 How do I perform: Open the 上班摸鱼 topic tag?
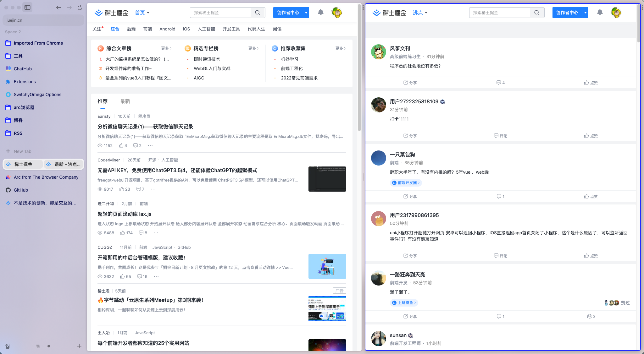404,302
